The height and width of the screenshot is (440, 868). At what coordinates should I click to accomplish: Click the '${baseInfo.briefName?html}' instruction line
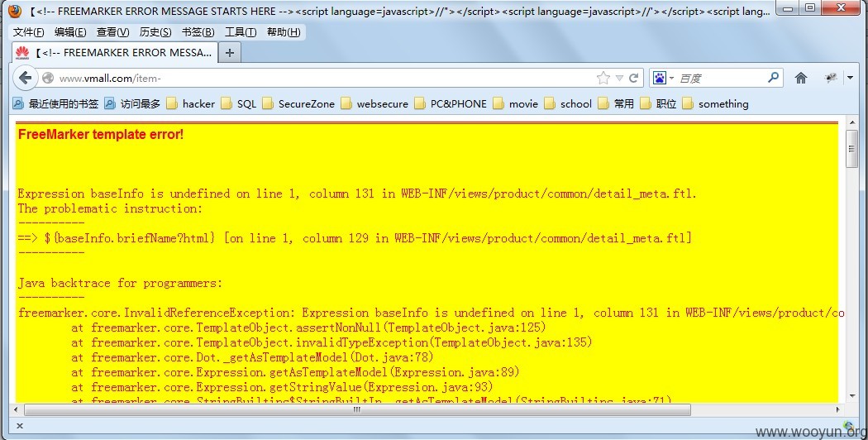click(355, 238)
